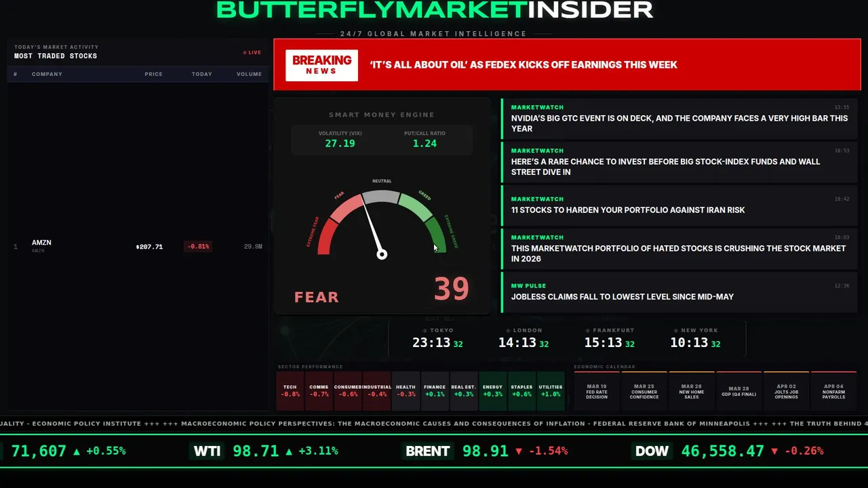Sort table by VOLUME column
Viewport: 868px width, 488px height.
[249, 74]
